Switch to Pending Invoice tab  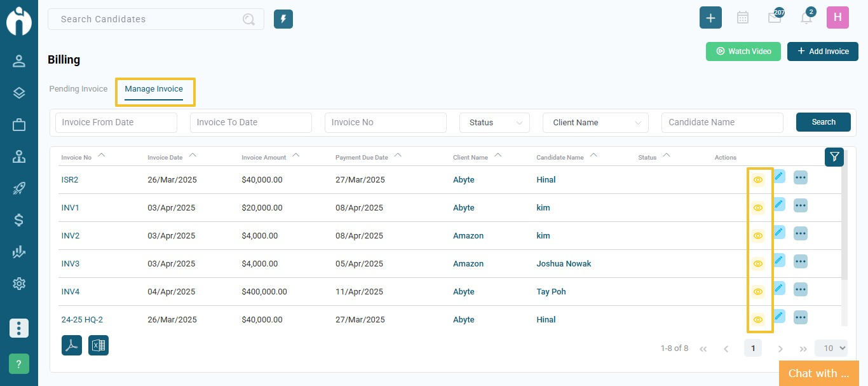78,89
